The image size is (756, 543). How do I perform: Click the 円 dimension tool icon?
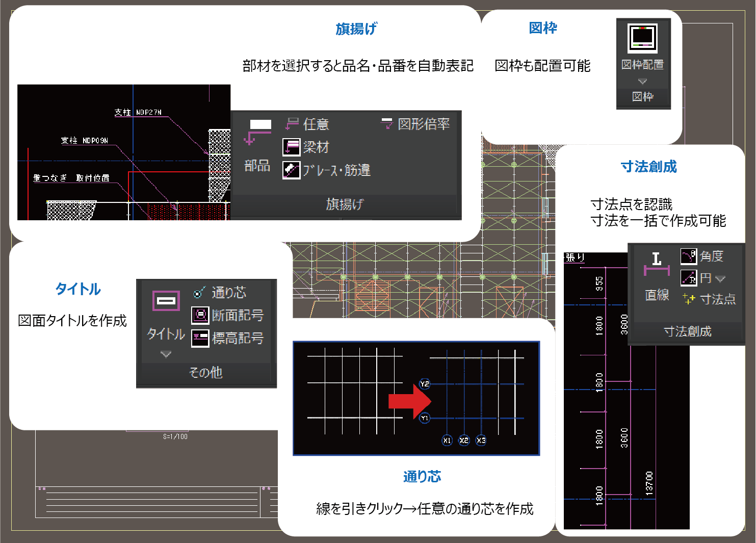(x=689, y=278)
